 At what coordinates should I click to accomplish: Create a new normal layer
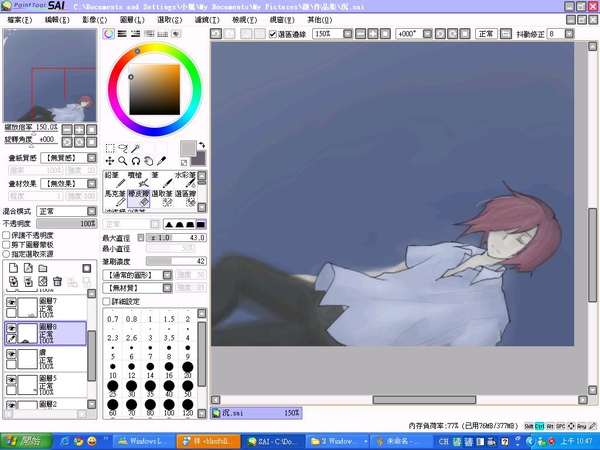click(x=13, y=268)
